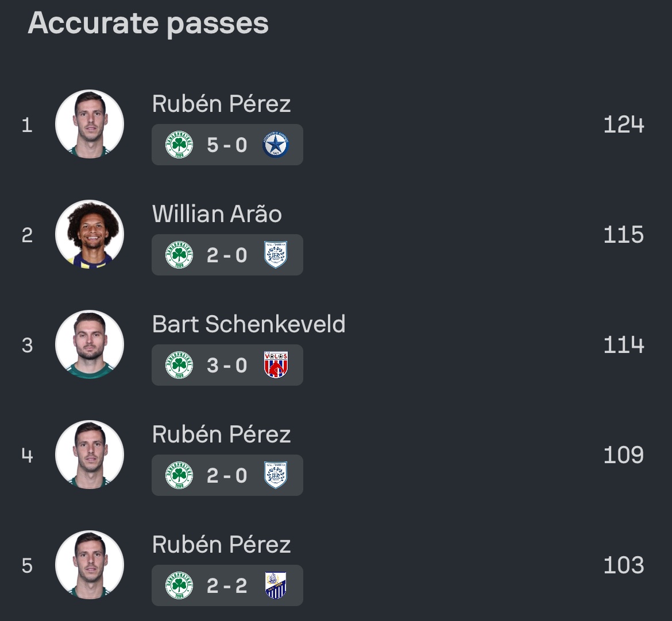Open Willian Arão's player photo
Screen dimensions: 672x621
(90, 234)
